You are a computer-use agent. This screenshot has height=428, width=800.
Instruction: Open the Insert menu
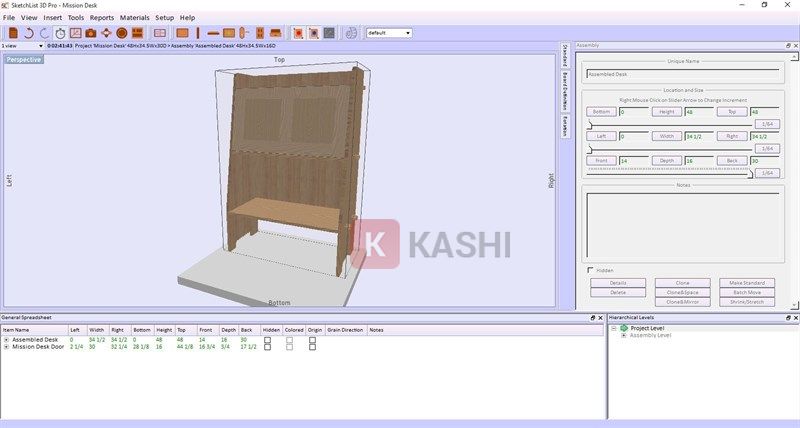tap(53, 17)
